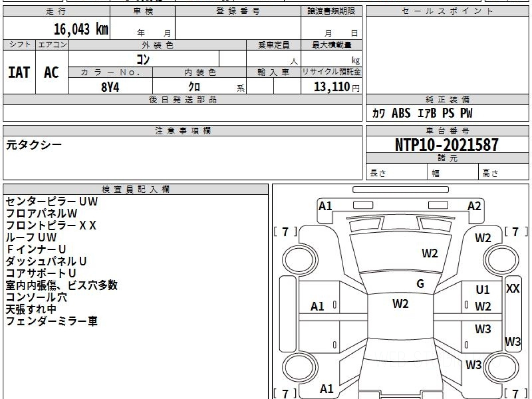This screenshot has width=532, height=399.
Task: Click the 車検 header label
Action: coord(143,12)
